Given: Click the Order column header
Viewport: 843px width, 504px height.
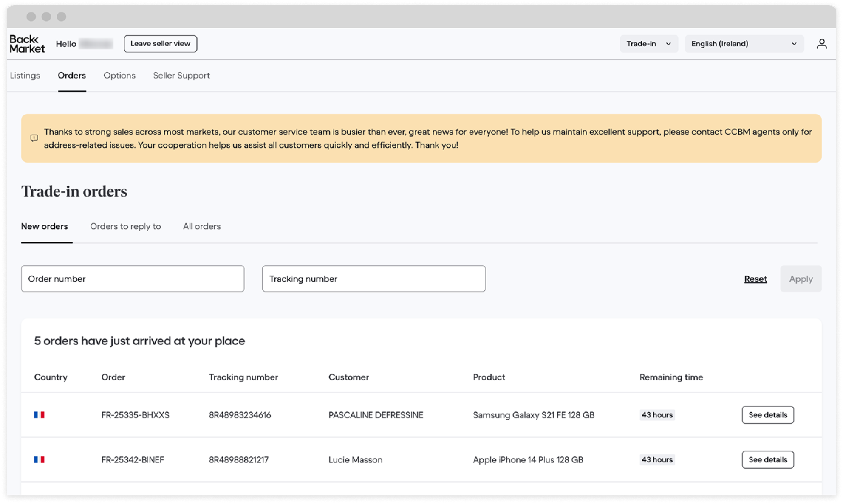Looking at the screenshot, I should (x=113, y=377).
